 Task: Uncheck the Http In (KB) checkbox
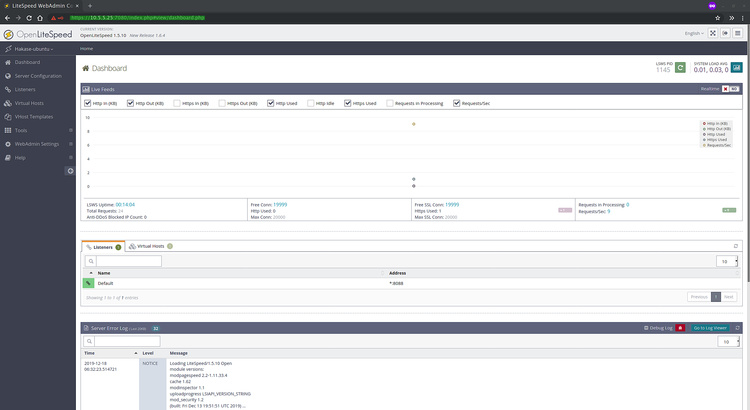click(87, 102)
